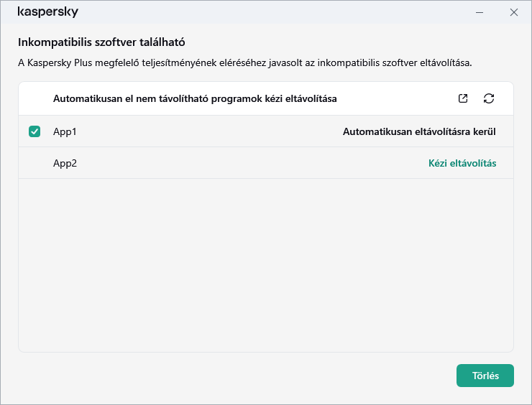Select the App2 name label
Image resolution: width=532 pixels, height=405 pixels.
65,163
